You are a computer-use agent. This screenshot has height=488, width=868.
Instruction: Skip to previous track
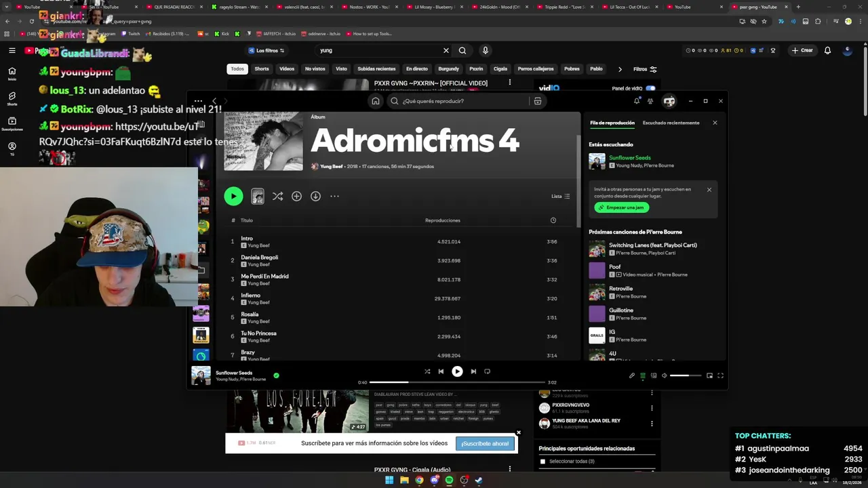(441, 371)
